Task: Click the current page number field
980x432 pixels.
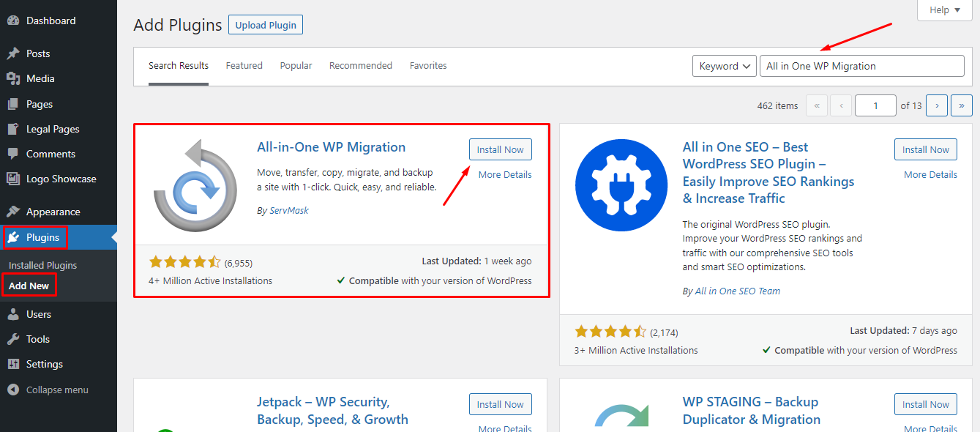Action: (x=875, y=105)
